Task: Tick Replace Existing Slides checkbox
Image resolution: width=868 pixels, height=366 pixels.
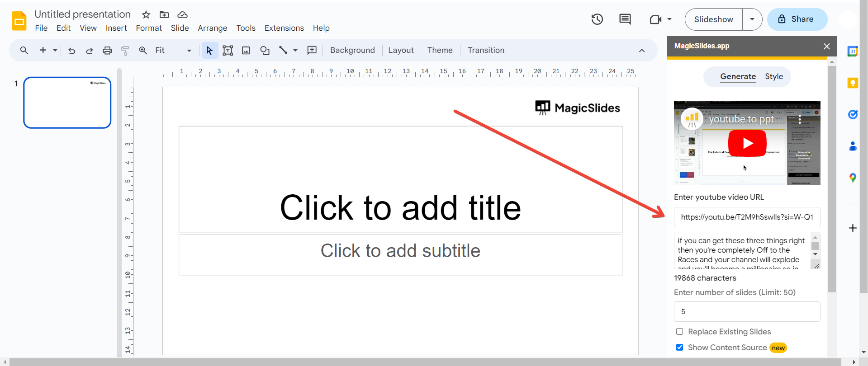Action: coord(679,332)
